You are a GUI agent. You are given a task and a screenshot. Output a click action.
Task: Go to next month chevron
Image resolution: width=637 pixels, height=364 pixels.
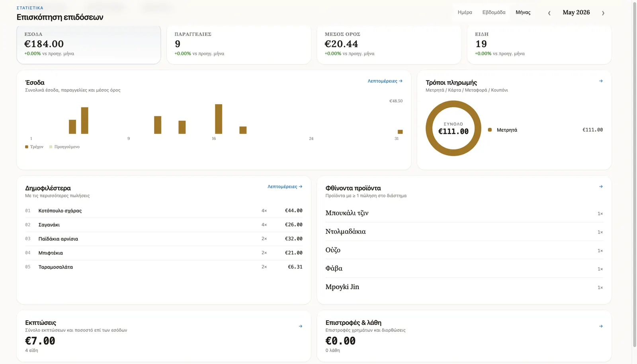pos(603,13)
